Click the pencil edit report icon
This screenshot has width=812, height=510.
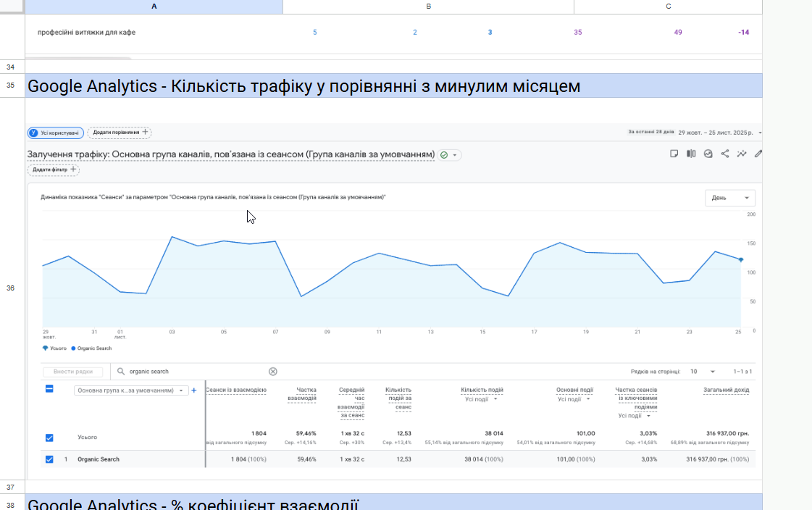(x=758, y=154)
